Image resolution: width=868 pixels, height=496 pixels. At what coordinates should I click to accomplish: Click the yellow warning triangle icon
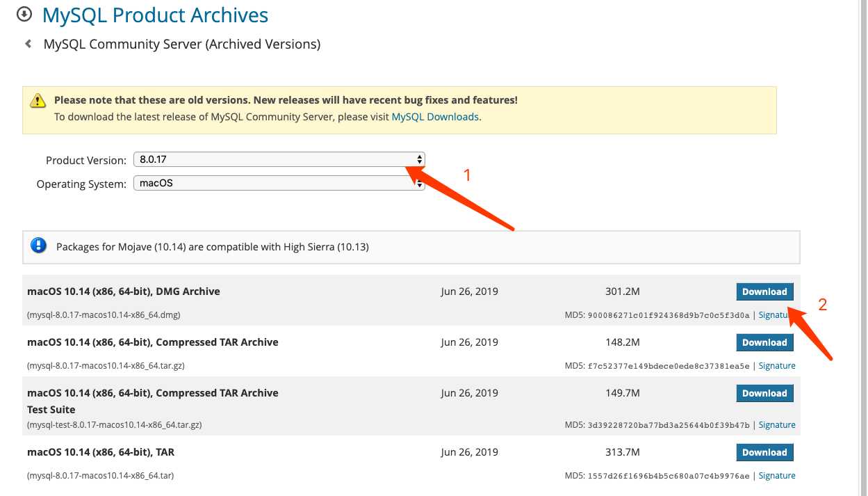[38, 101]
